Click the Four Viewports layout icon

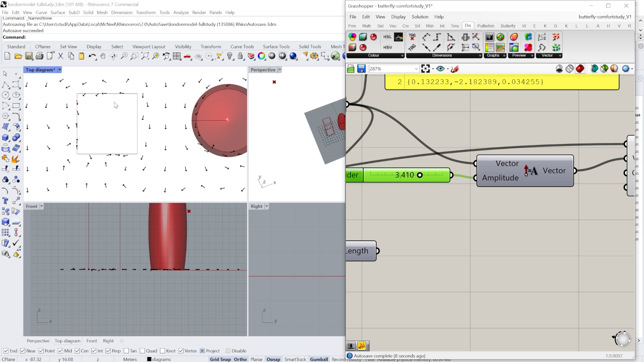177,56
